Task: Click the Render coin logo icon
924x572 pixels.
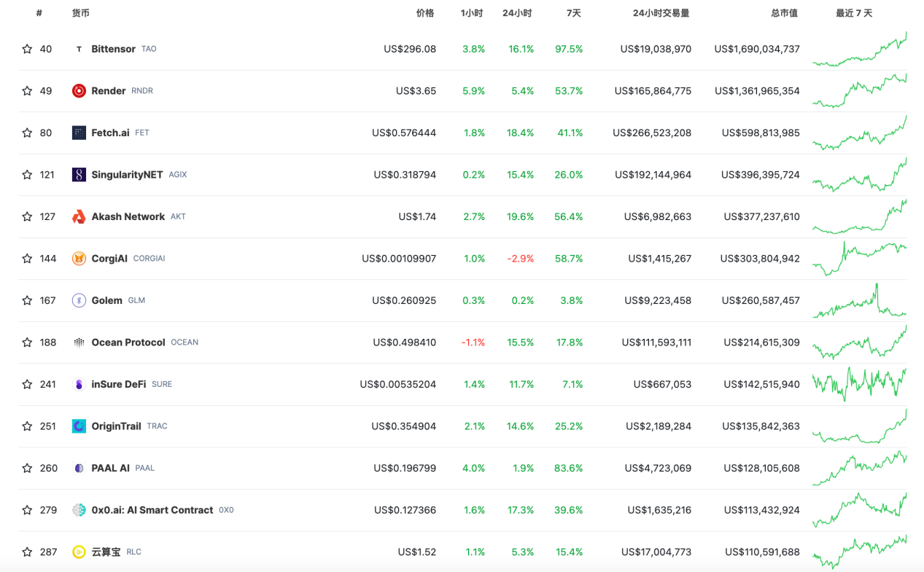Action: coord(79,91)
